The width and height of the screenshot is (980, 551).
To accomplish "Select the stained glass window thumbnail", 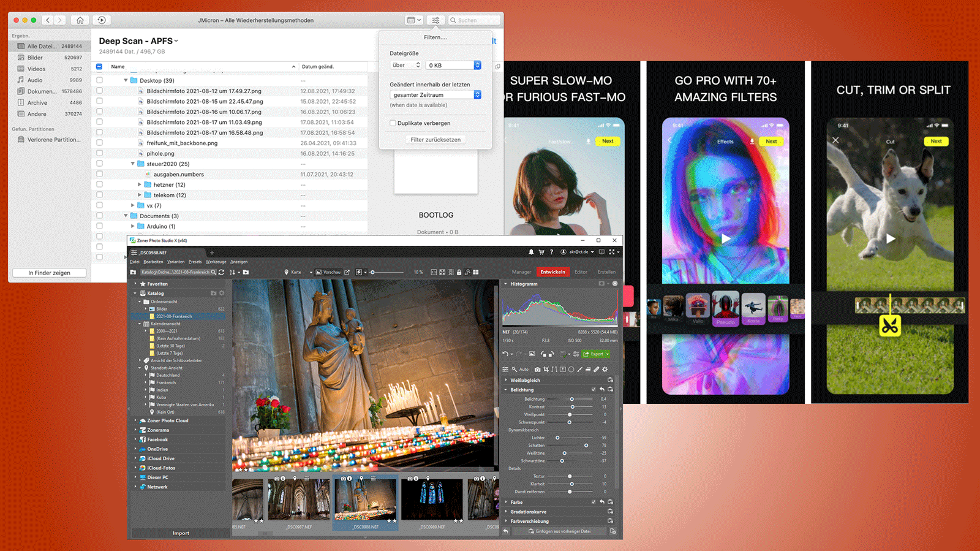I will point(432,500).
